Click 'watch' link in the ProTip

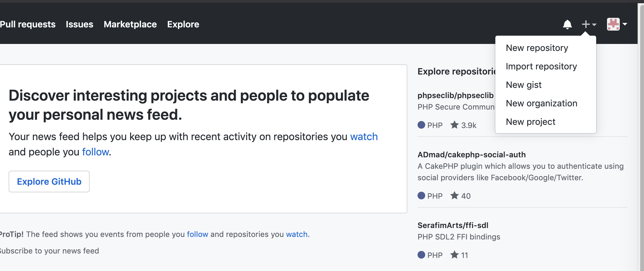(297, 234)
